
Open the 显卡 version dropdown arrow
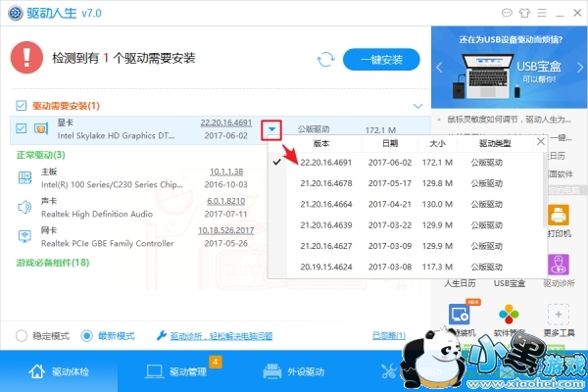click(x=271, y=129)
